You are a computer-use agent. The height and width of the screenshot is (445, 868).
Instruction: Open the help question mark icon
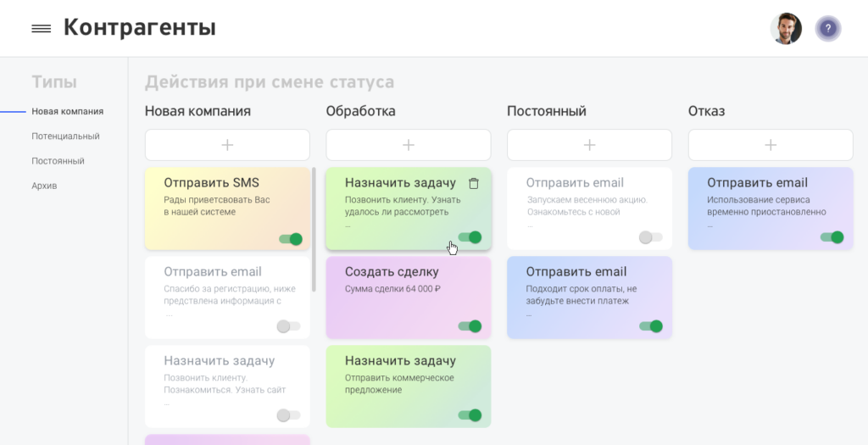point(828,29)
